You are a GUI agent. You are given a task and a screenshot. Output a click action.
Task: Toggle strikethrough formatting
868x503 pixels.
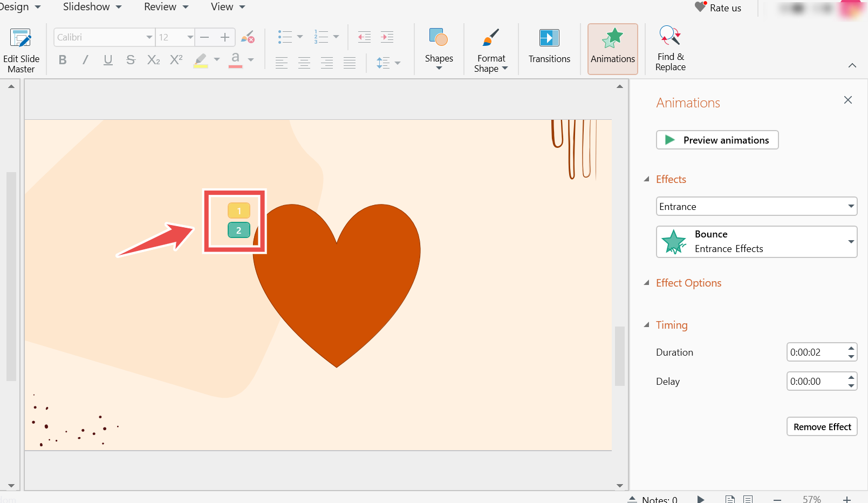pos(131,60)
